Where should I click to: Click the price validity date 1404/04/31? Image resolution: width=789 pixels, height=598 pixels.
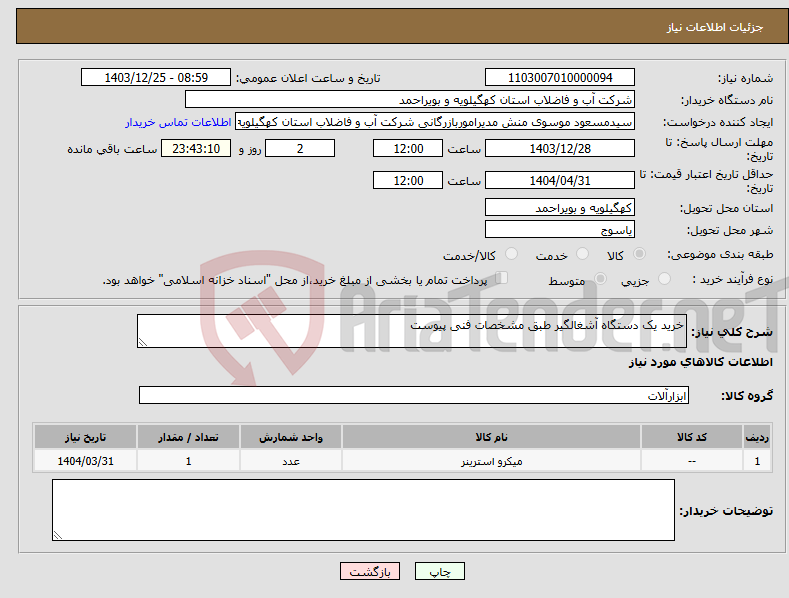[x=560, y=180]
